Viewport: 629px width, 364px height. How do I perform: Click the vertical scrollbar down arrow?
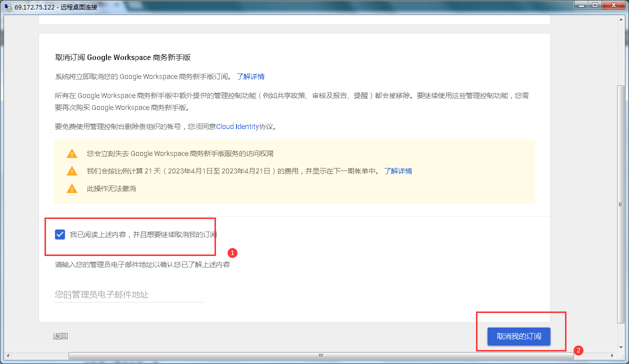click(x=621, y=347)
